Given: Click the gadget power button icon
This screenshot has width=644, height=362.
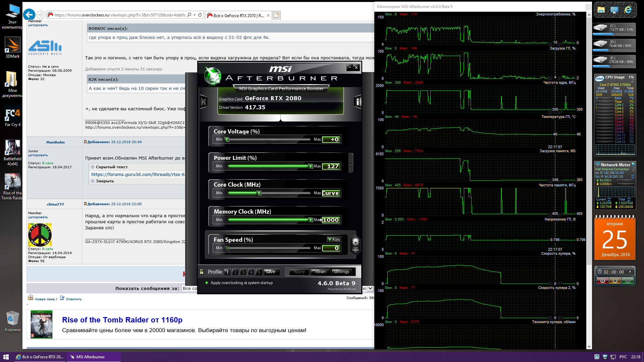Looking at the screenshot, I should (x=615, y=281).
